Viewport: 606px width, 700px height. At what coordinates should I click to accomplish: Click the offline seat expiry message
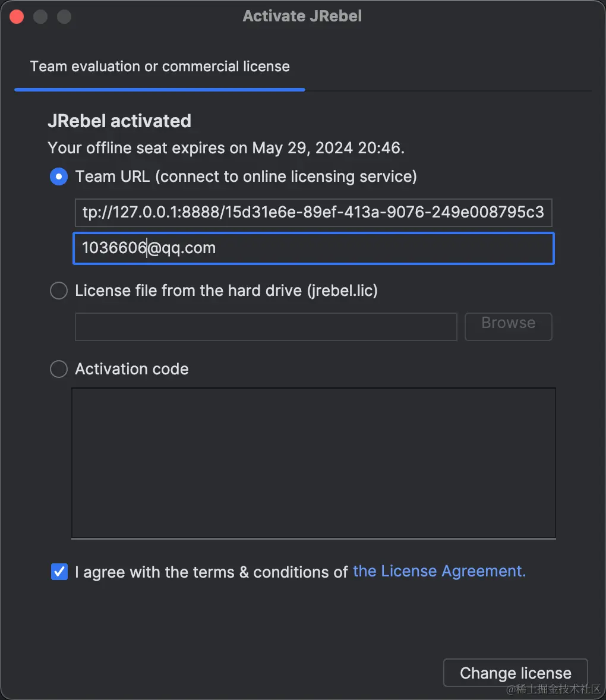226,148
